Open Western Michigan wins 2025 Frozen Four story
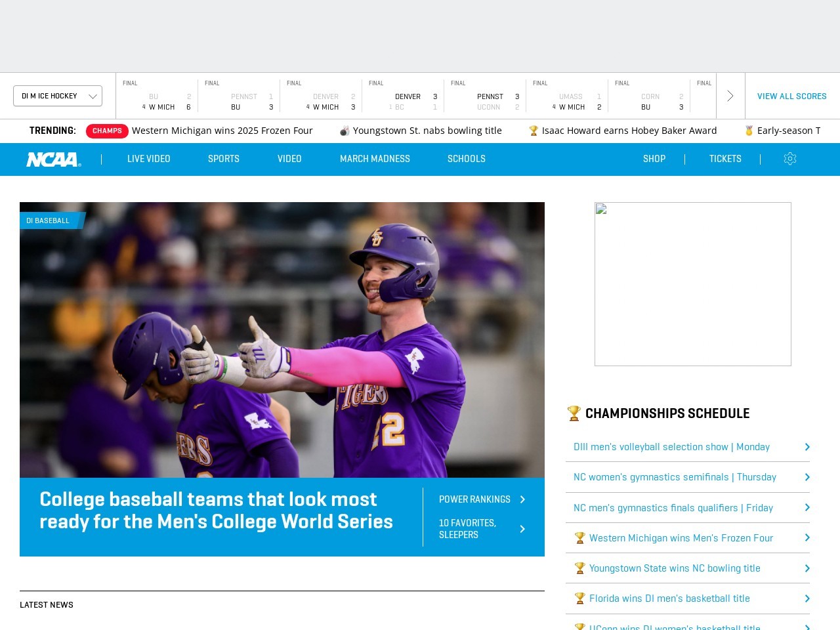The width and height of the screenshot is (840, 630). point(222,131)
